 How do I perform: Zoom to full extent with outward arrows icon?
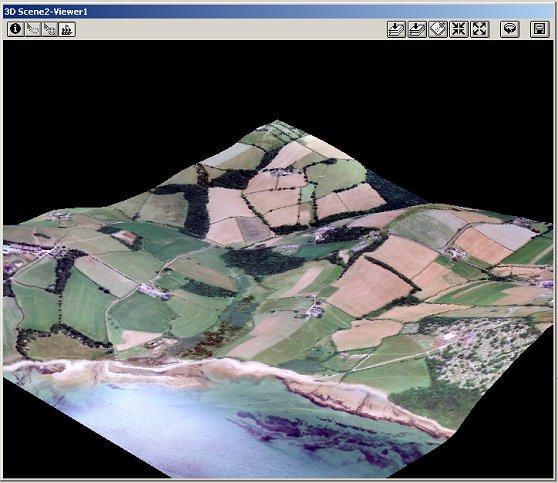479,29
